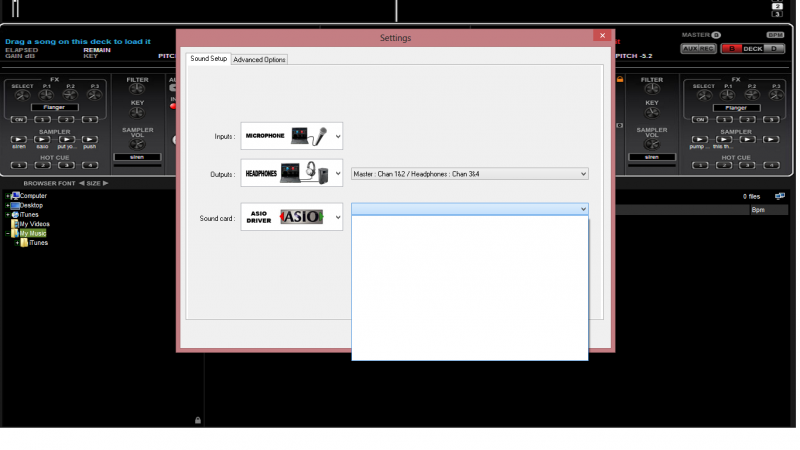Trigger fourth sampler slot on right deck
The width and height of the screenshot is (800, 450).
click(x=771, y=139)
